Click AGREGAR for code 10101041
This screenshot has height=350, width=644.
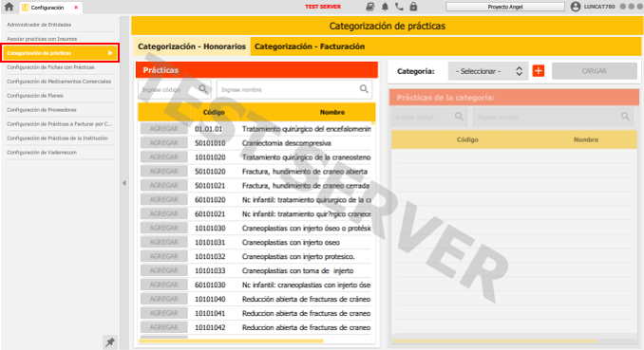click(x=164, y=313)
